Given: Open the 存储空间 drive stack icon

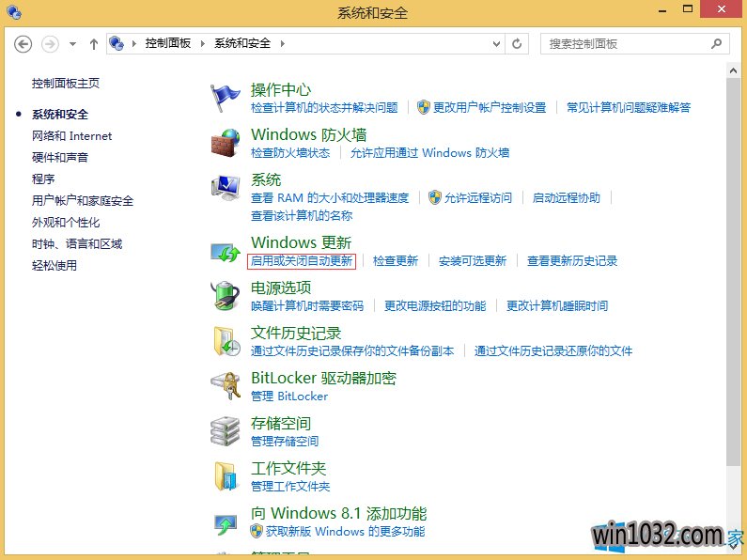Looking at the screenshot, I should pos(226,431).
